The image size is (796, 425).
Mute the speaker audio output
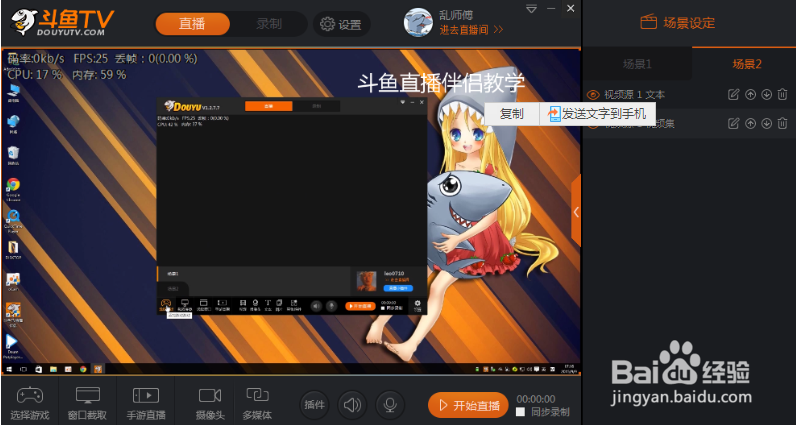point(352,405)
